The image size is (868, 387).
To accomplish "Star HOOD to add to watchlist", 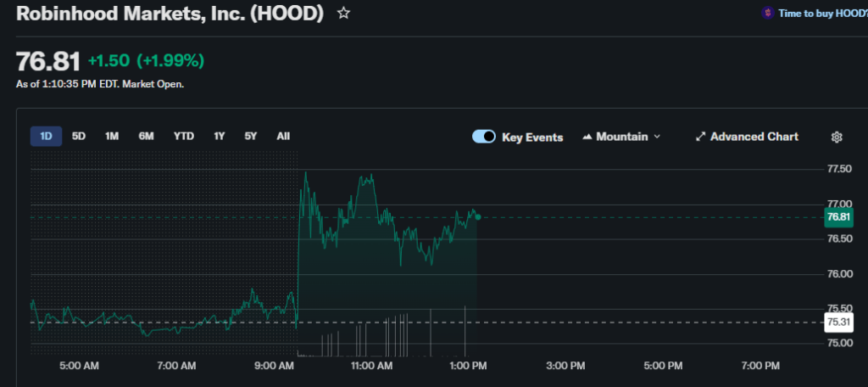I will (x=343, y=14).
